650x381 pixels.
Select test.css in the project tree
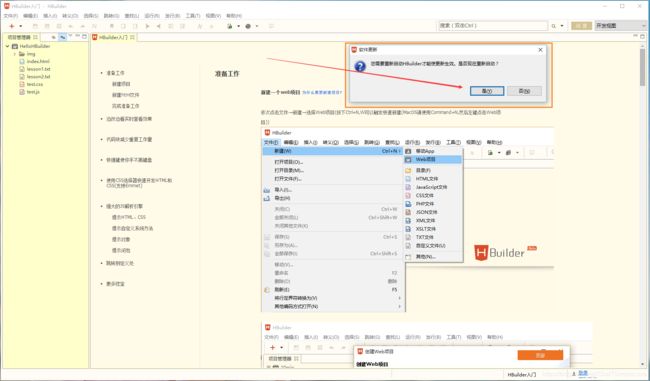coord(35,84)
